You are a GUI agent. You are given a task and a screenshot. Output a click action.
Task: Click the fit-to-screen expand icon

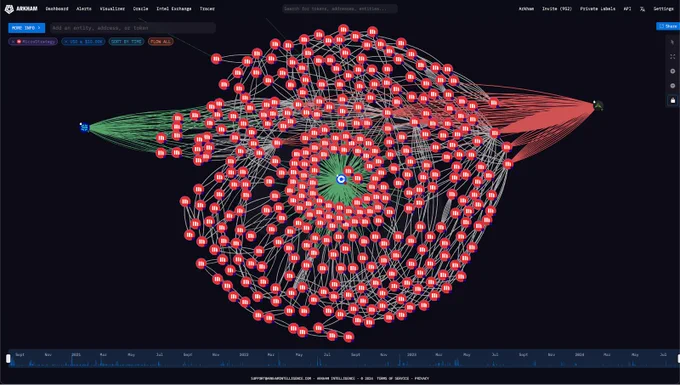(x=673, y=57)
